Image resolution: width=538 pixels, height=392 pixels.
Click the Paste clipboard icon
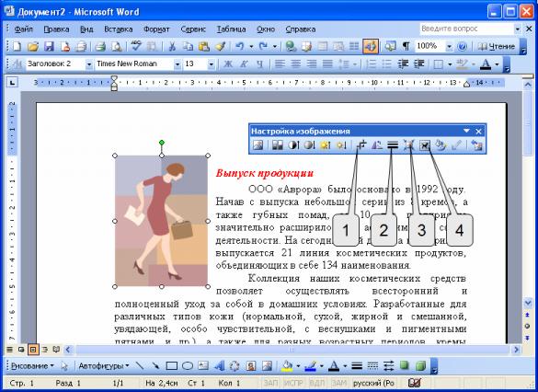(x=204, y=46)
